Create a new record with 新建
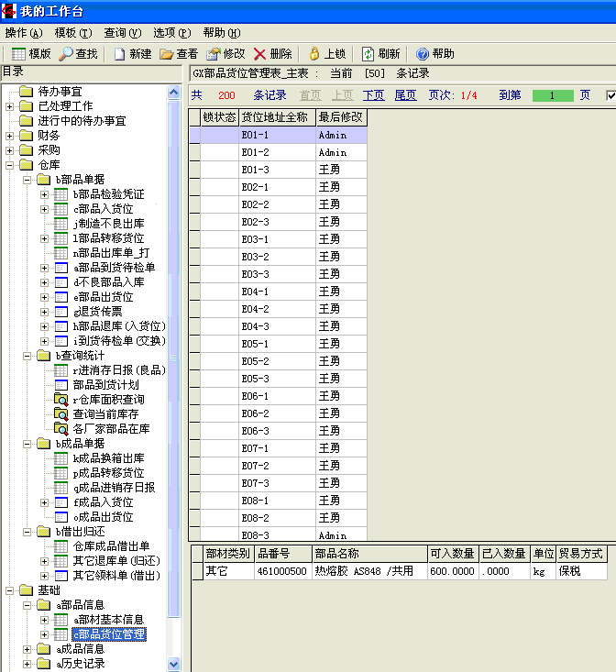The width and height of the screenshot is (616, 672). tap(120, 54)
